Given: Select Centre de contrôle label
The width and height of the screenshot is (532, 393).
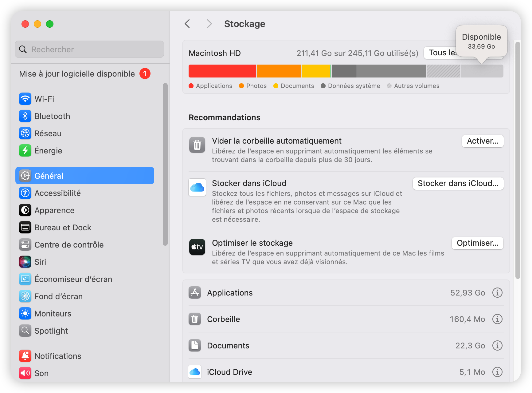Looking at the screenshot, I should point(69,245).
